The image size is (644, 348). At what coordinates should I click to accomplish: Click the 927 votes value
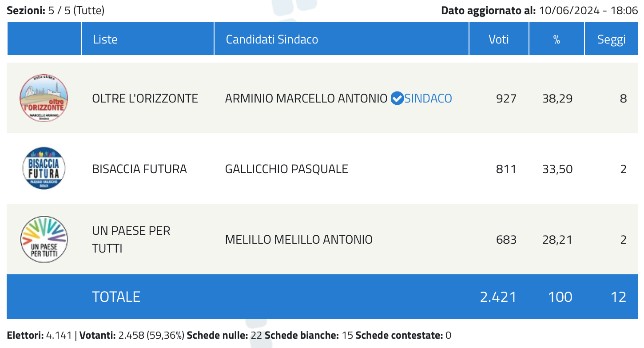tap(506, 98)
